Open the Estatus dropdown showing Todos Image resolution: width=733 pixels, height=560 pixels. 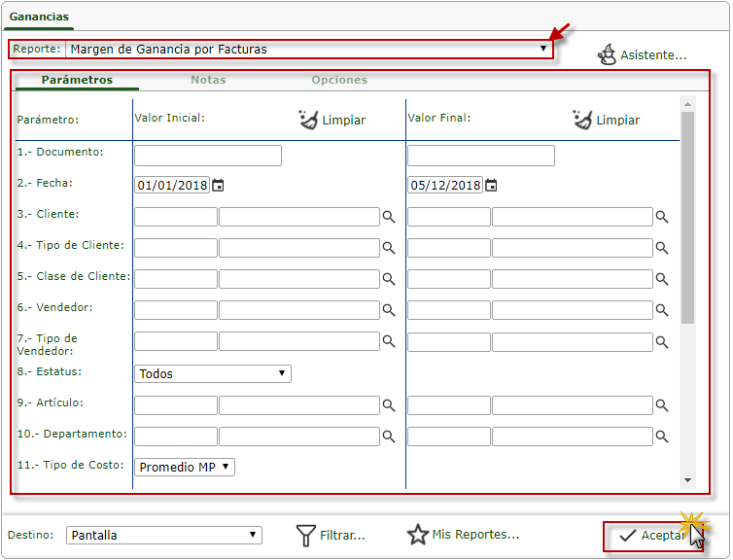pos(212,373)
